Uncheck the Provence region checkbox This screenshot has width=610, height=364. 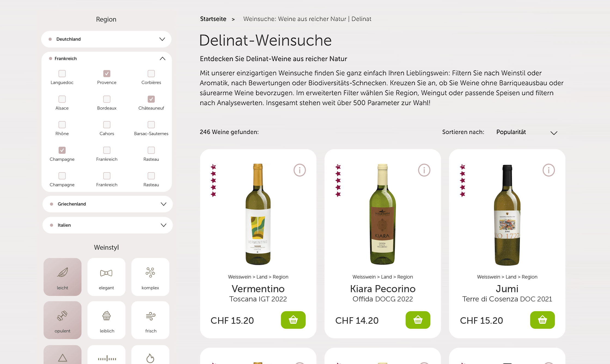click(107, 73)
